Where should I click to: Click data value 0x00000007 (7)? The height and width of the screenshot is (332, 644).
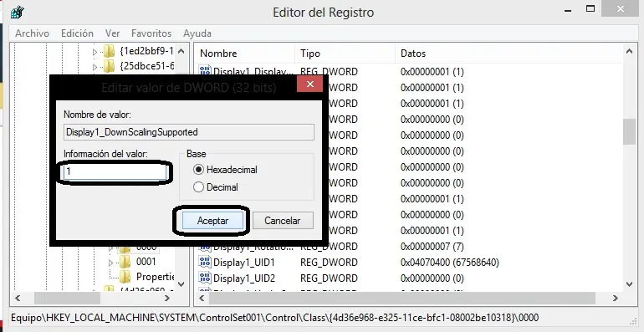(x=432, y=247)
